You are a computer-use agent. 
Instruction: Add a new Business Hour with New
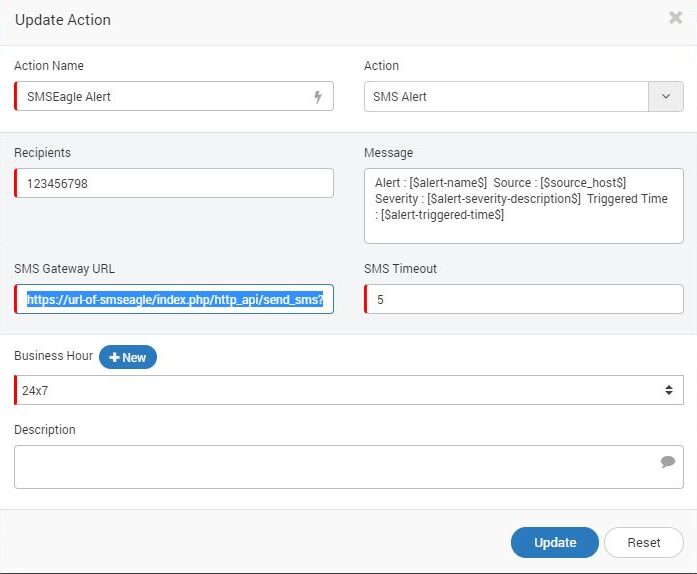tap(128, 357)
